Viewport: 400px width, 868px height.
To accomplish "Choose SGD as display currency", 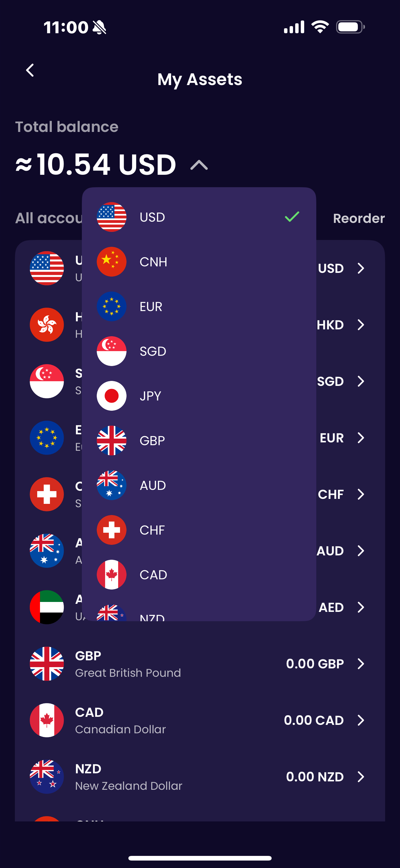I will click(199, 351).
